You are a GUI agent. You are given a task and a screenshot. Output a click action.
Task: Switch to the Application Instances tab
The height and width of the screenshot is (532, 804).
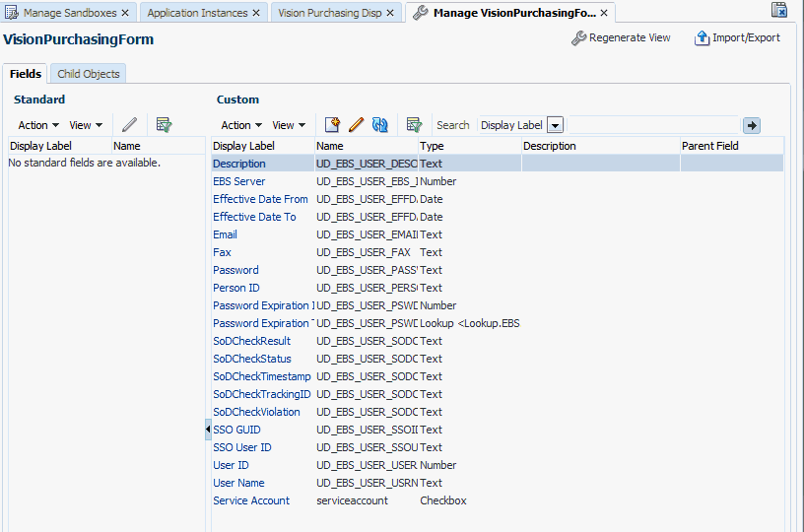(197, 13)
